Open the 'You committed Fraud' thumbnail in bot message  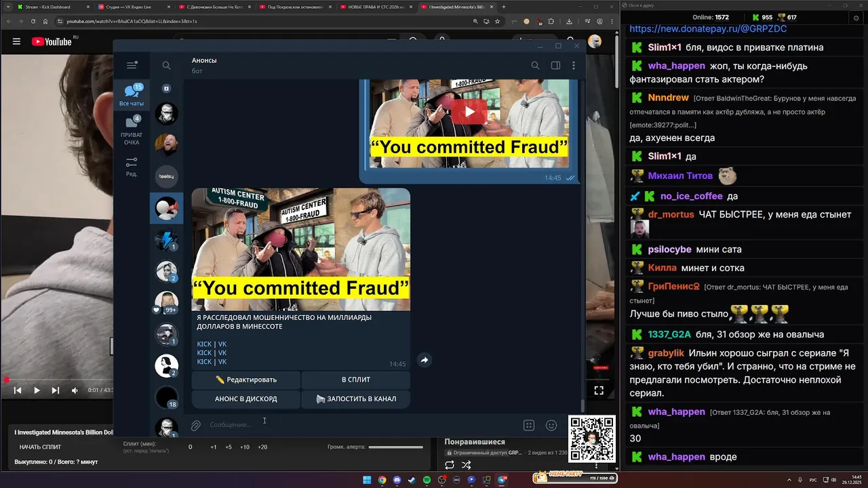(300, 249)
